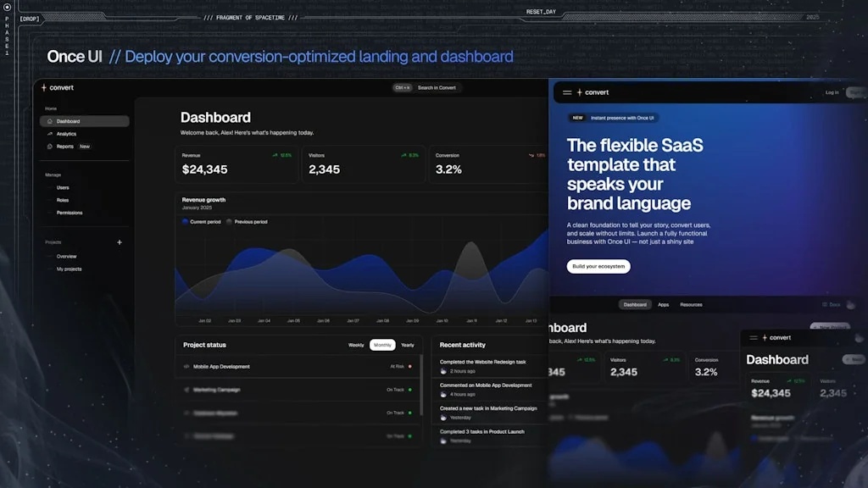Image resolution: width=868 pixels, height=488 pixels.
Task: Collapse the Projects section in the sidebar
Action: point(53,241)
